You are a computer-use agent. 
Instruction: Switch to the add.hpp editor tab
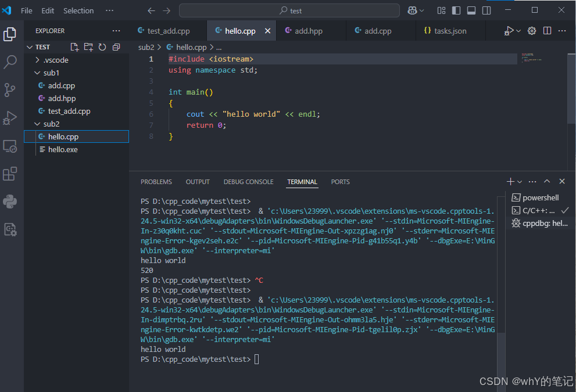(311, 31)
